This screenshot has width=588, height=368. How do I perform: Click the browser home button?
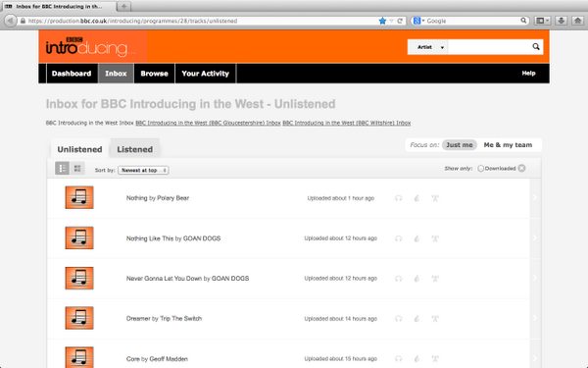578,21
